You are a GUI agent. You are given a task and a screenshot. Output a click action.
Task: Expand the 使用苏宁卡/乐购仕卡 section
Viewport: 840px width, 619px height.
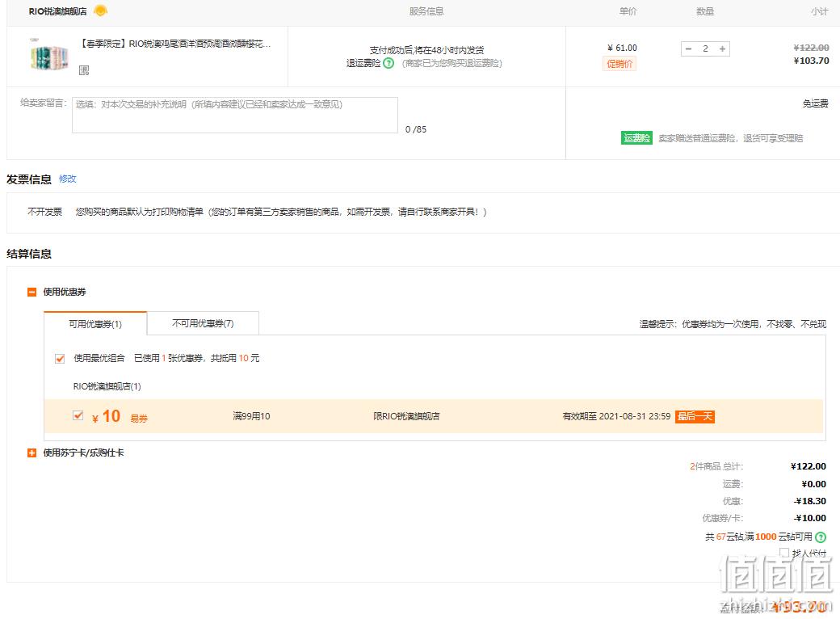(x=31, y=453)
